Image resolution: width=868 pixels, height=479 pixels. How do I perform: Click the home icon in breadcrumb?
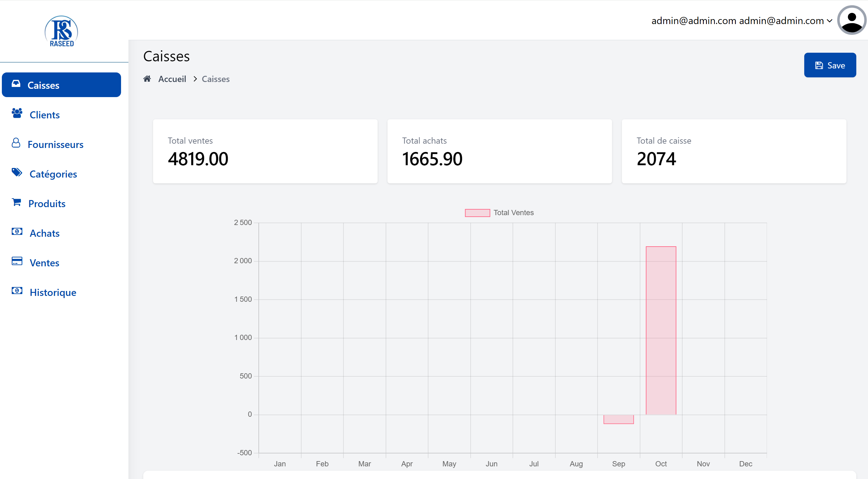[147, 79]
